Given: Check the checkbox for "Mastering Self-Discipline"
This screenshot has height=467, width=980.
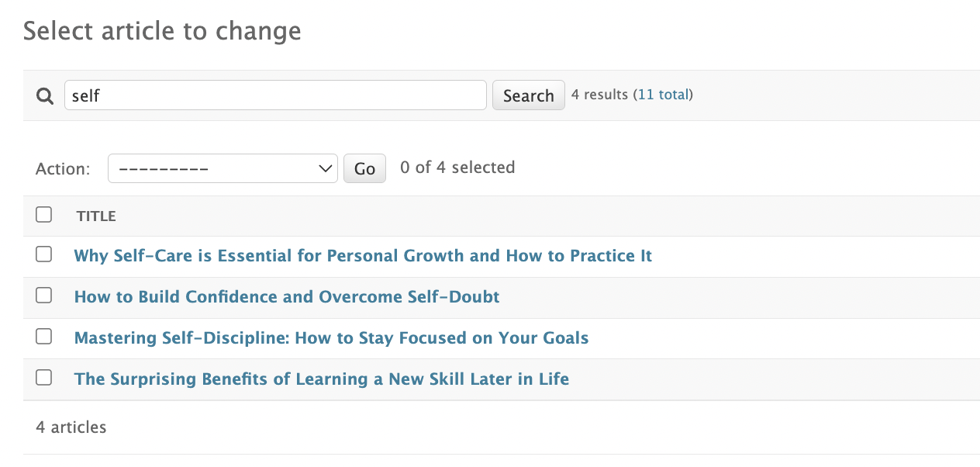Looking at the screenshot, I should tap(43, 336).
